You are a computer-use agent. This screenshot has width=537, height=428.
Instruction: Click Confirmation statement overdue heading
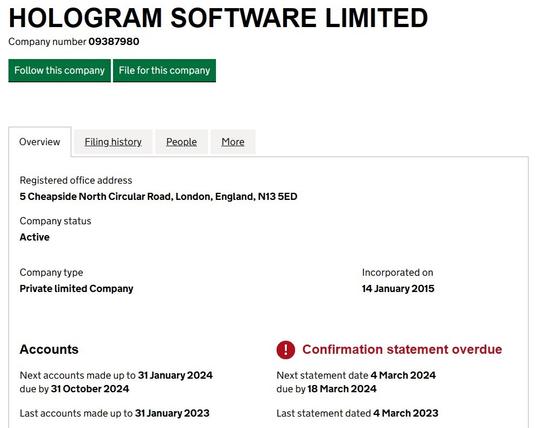(x=402, y=349)
